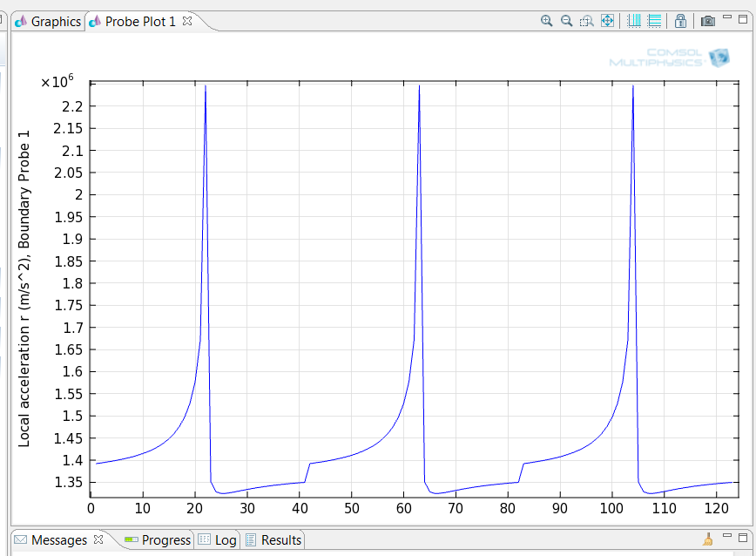Select the Probe Plot 1 tab
756x556 pixels.
coord(139,22)
